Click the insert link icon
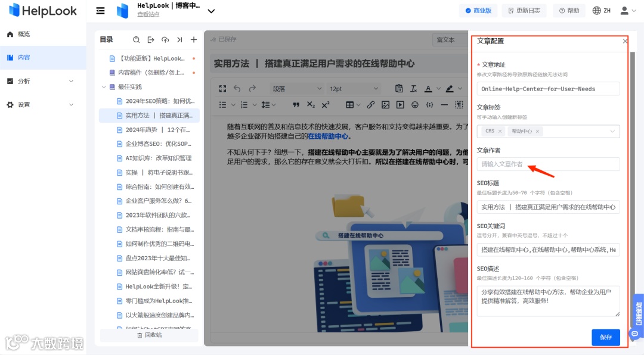Viewport: 644px width, 355px height. [x=372, y=104]
